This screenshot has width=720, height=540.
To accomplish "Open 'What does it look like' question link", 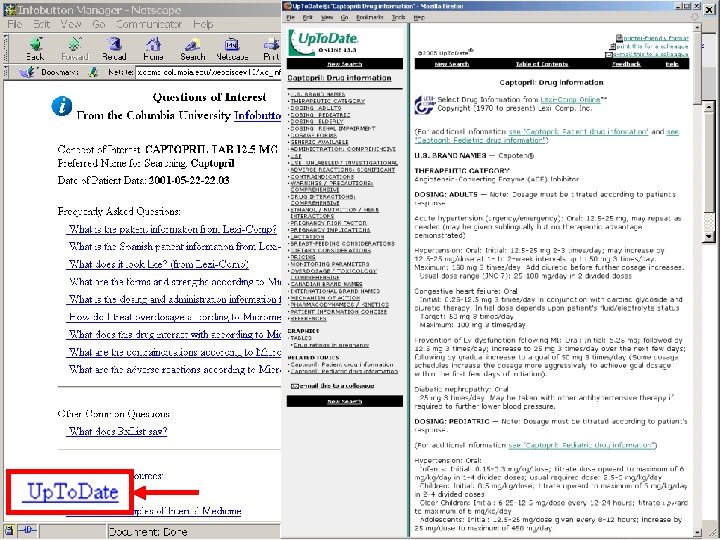I will coord(158,264).
